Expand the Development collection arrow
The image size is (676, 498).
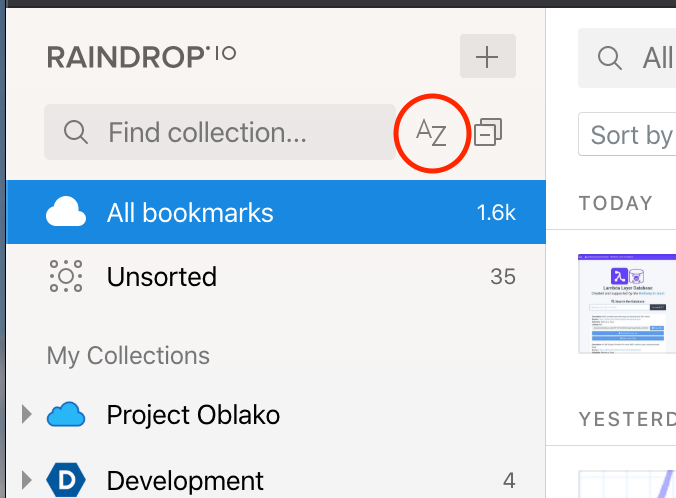coord(27,480)
